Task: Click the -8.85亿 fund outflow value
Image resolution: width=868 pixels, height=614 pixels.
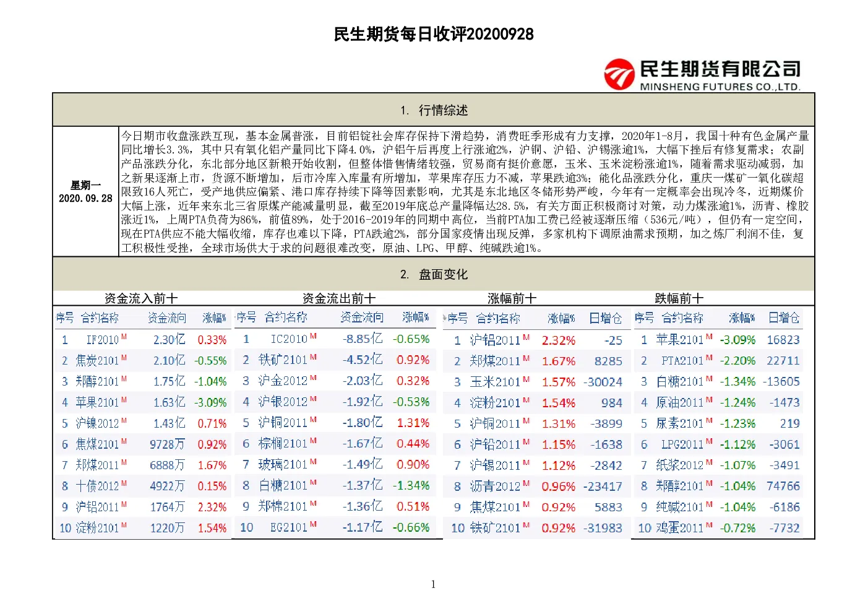Action: coord(363,339)
